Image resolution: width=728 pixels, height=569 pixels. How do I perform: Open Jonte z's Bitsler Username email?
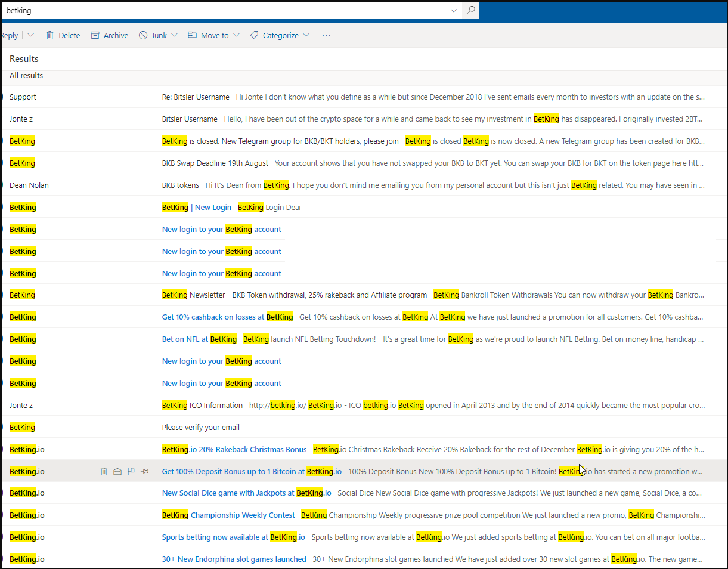[364, 119]
